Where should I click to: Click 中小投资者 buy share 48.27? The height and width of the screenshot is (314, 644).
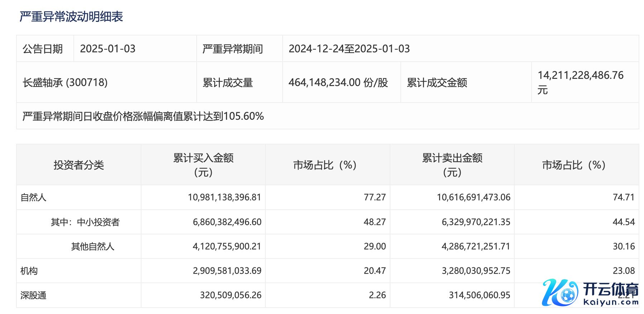(x=375, y=222)
